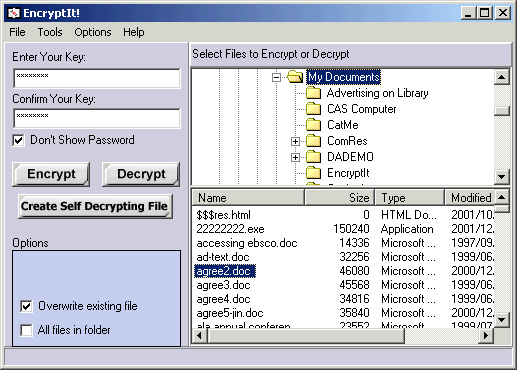517x370 pixels.
Task: Expand the ComRes folder node
Action: pyautogui.click(x=295, y=141)
